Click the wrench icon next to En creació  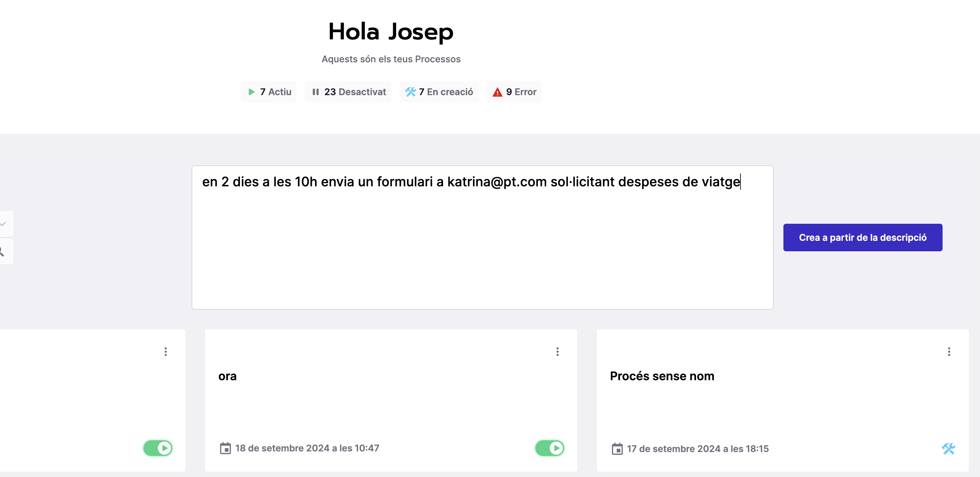pos(410,92)
